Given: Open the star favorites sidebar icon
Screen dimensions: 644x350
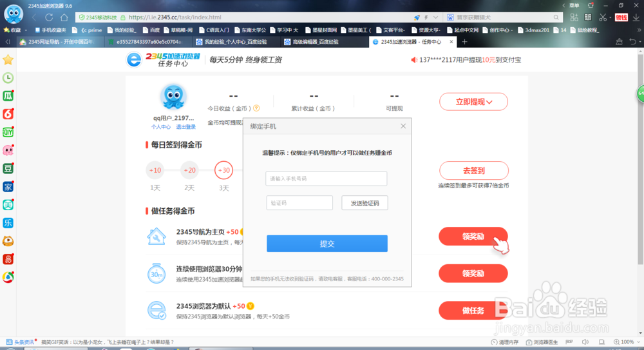Looking at the screenshot, I should 8,60.
